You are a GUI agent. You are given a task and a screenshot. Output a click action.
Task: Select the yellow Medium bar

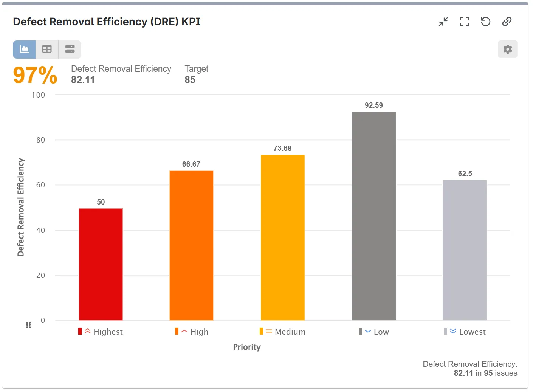tap(283, 237)
